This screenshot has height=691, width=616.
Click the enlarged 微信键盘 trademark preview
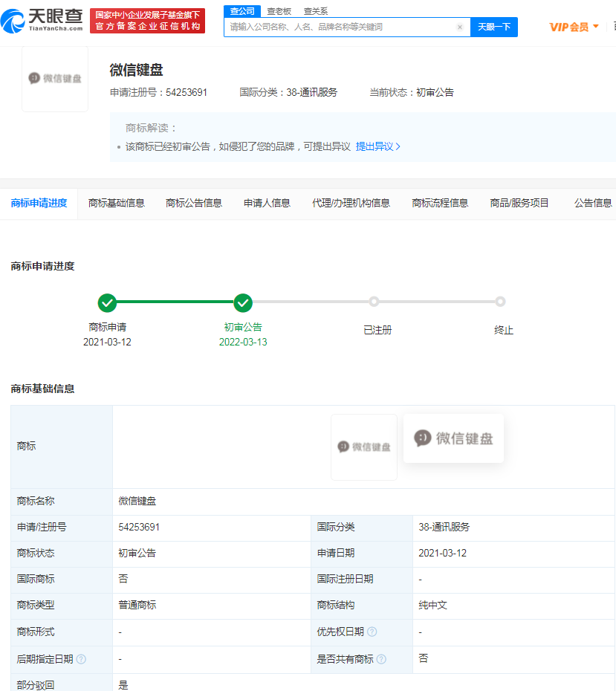click(453, 438)
